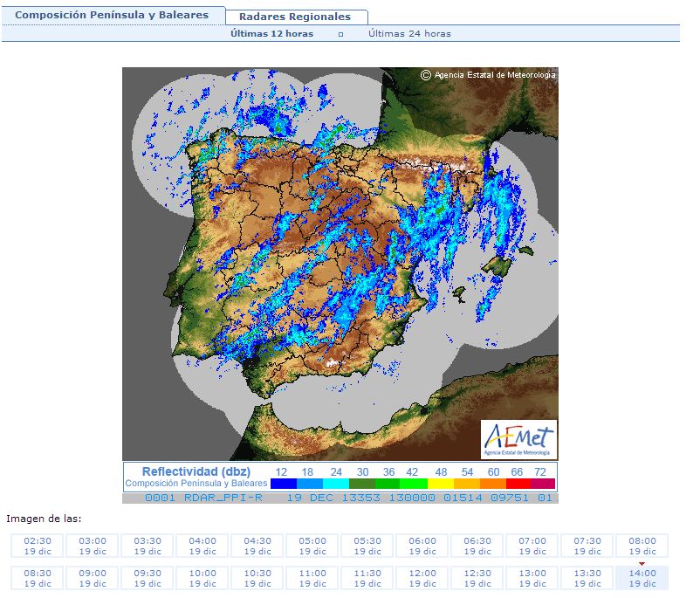Select the Composición Península y Baleares tab
700x598 pixels.
point(112,15)
